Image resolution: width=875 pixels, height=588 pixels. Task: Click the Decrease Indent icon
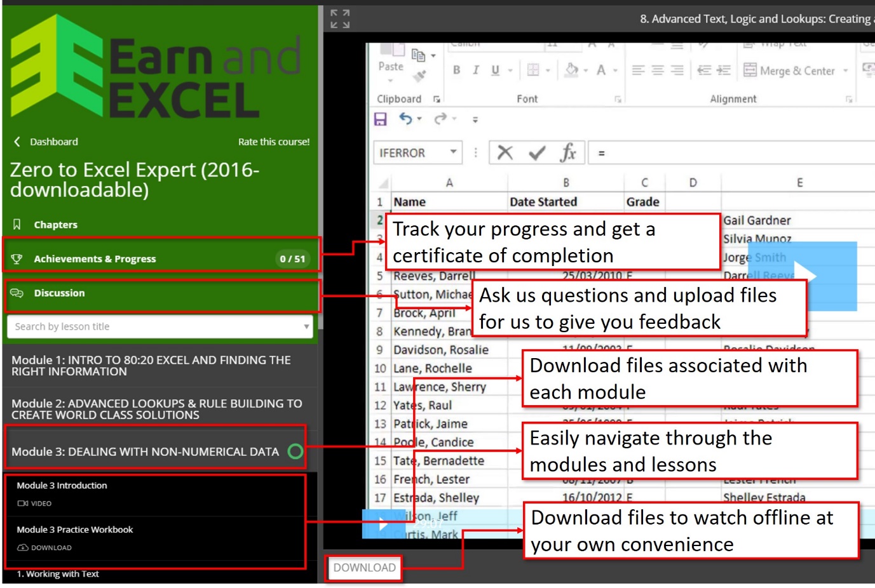click(x=704, y=70)
